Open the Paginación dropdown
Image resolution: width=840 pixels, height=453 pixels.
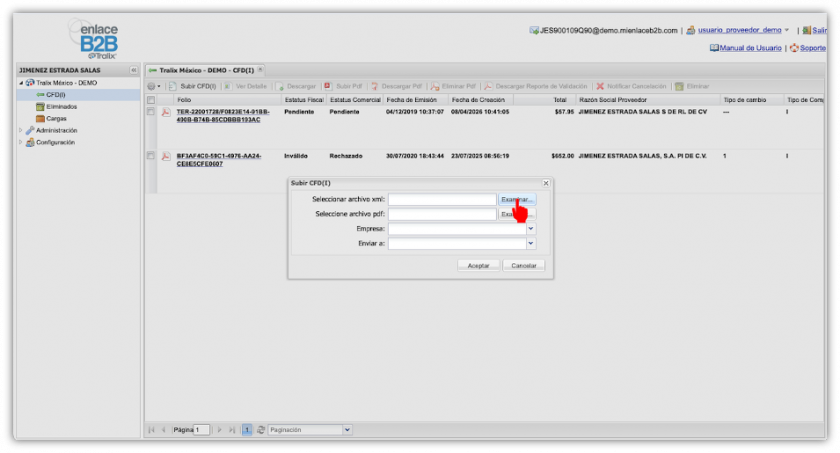coord(347,429)
